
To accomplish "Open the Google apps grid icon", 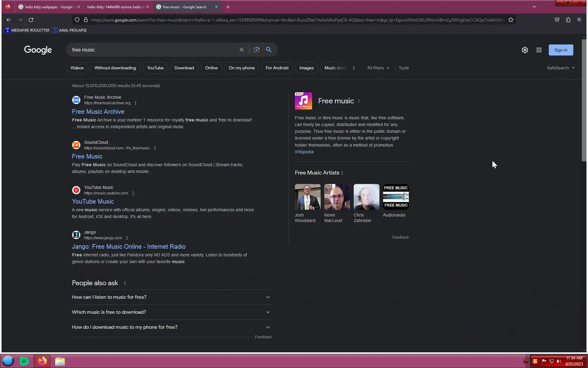I will (x=539, y=50).
